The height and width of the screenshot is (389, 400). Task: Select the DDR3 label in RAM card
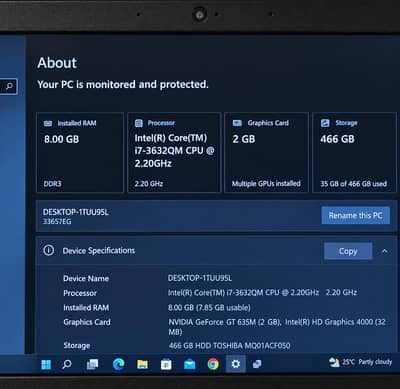(x=53, y=184)
